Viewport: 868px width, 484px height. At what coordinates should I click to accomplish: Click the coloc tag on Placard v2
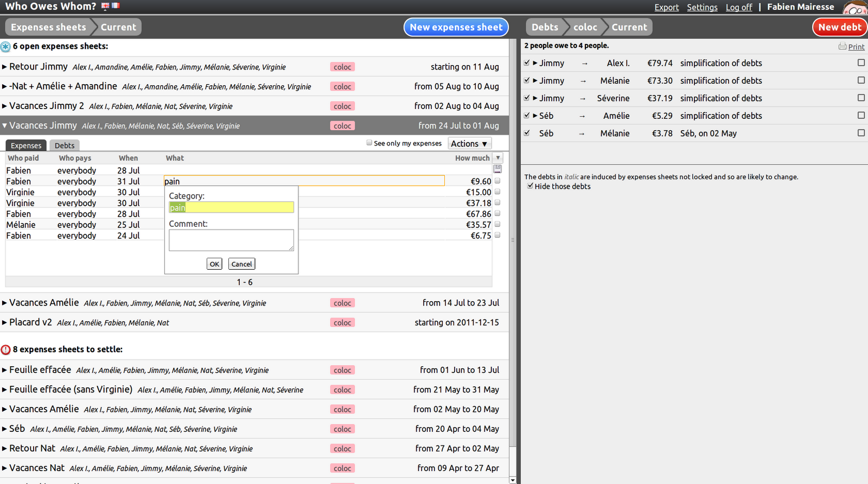click(342, 322)
